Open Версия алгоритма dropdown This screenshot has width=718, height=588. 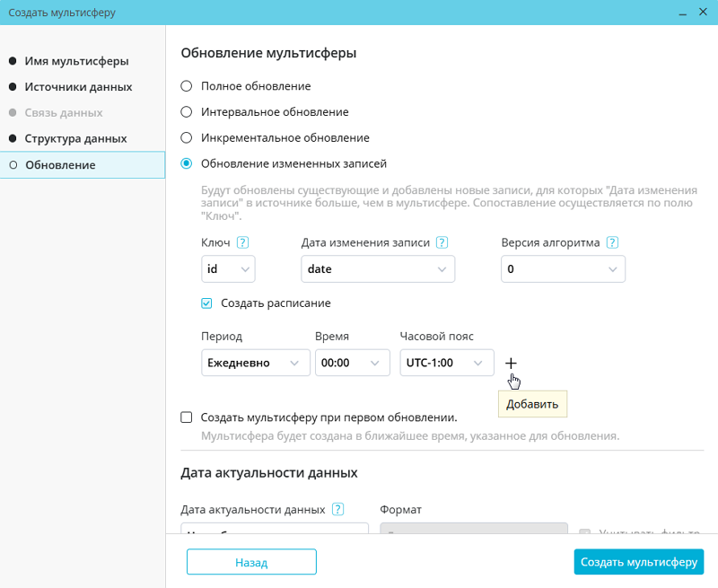(563, 269)
